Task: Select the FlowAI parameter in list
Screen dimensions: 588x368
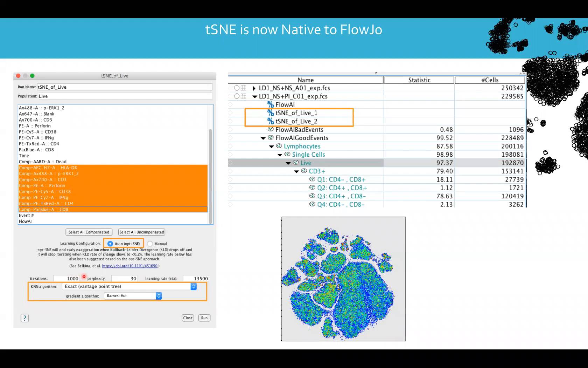Action: coord(113,222)
